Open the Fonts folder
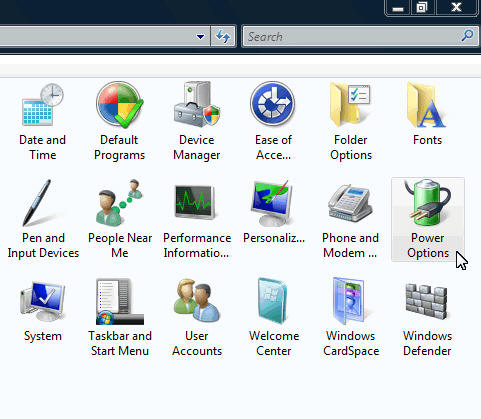Viewport: 481px width, 419px height. point(427,114)
